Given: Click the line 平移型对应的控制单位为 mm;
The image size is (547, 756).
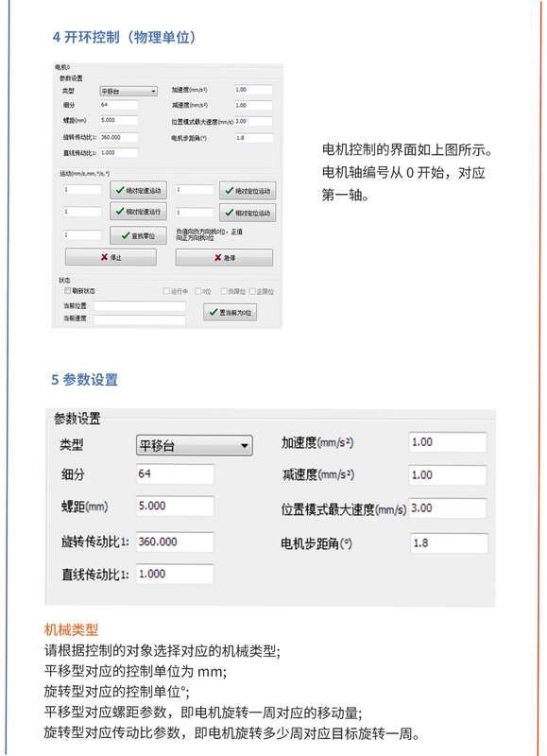Looking at the screenshot, I should (135, 671).
